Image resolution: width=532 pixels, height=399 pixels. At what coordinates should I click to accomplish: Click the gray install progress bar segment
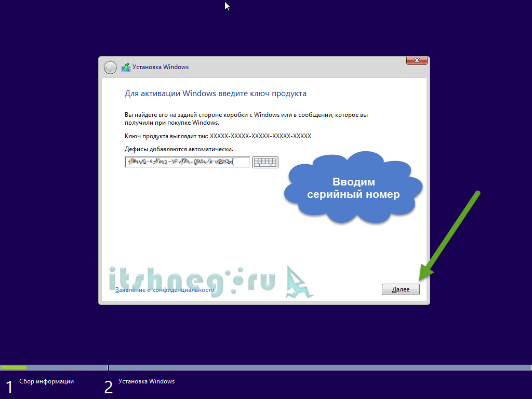pyautogui.click(x=320, y=367)
